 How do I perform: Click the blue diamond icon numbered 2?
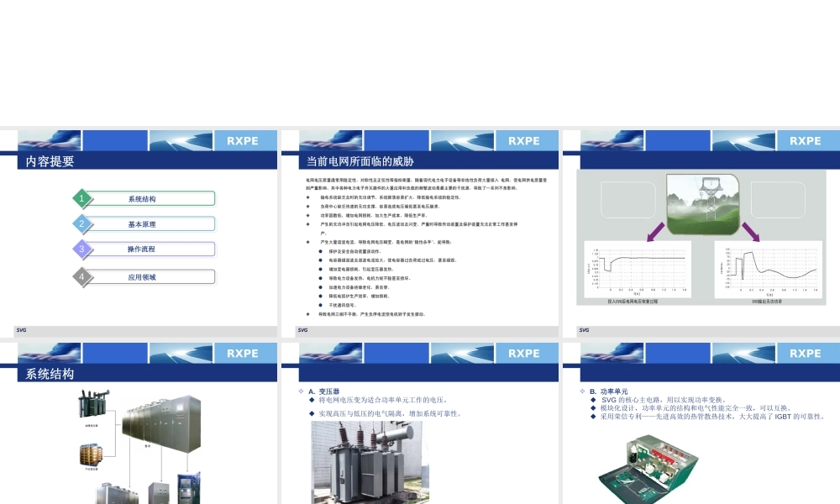(x=82, y=224)
